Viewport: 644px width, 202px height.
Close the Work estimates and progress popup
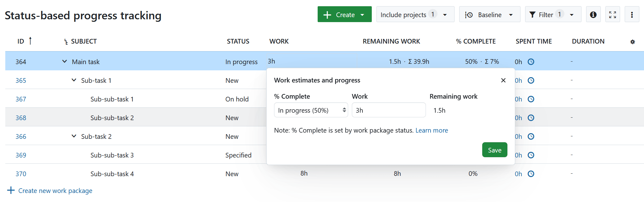click(503, 80)
